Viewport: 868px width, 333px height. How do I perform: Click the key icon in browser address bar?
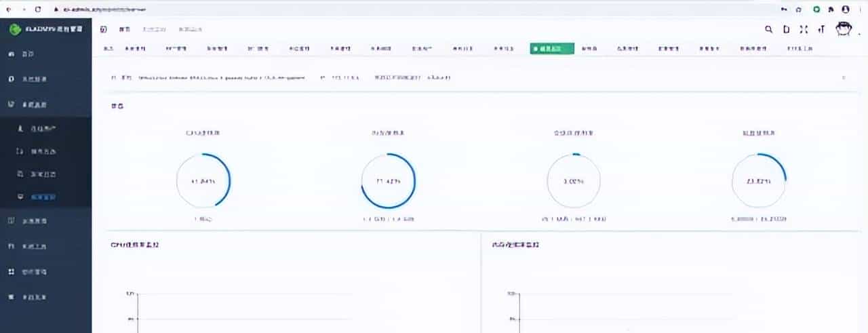click(785, 9)
